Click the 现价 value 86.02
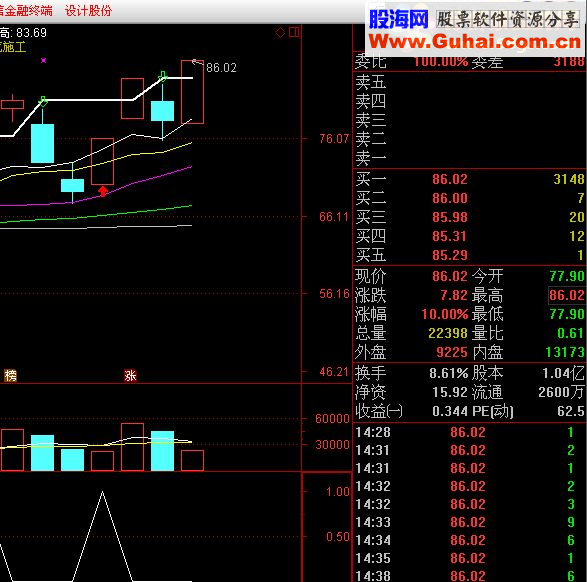Screen dimensions: 587x582 pos(450,276)
